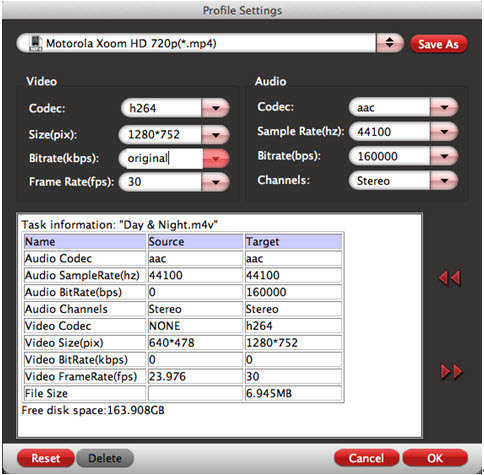Open the Frame Rate(fps) dropdown
This screenshot has width=484, height=475.
pyautogui.click(x=215, y=182)
